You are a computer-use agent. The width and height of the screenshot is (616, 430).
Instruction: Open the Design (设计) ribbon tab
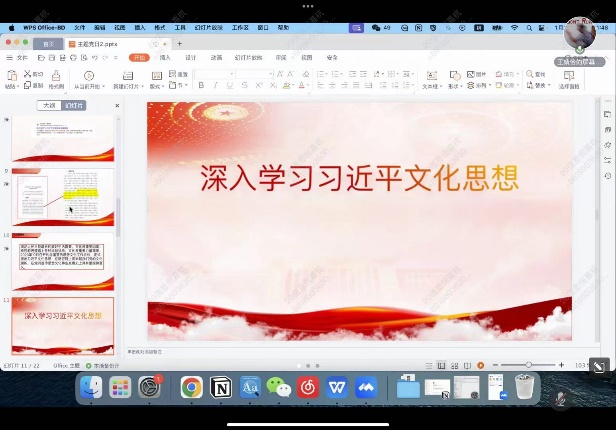click(x=190, y=58)
